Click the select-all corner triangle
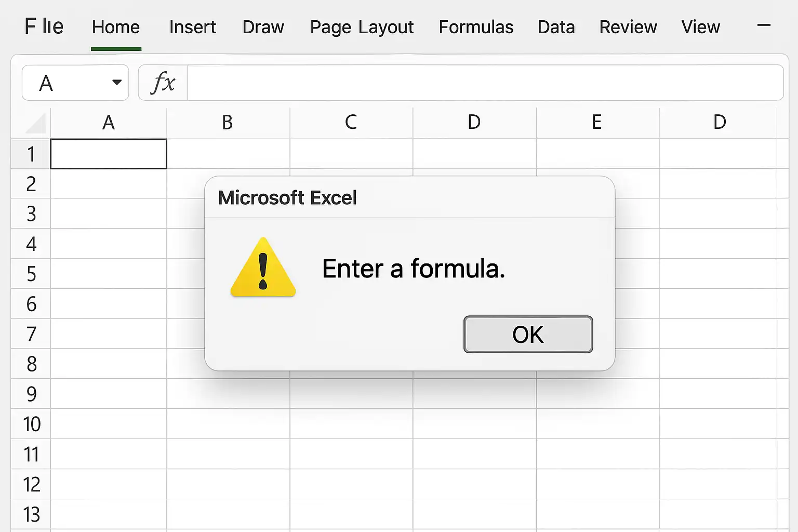This screenshot has height=532, width=798. click(x=35, y=124)
